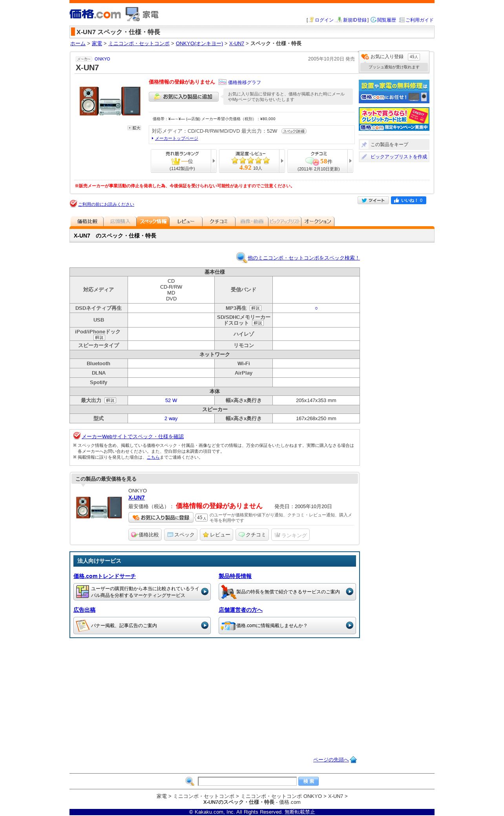Click ONKYO(オンキヨー) breadcrumb link
504x816 pixels.
click(x=199, y=44)
